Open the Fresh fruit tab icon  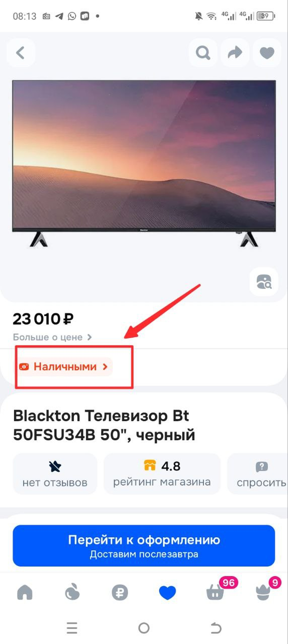pos(72,592)
